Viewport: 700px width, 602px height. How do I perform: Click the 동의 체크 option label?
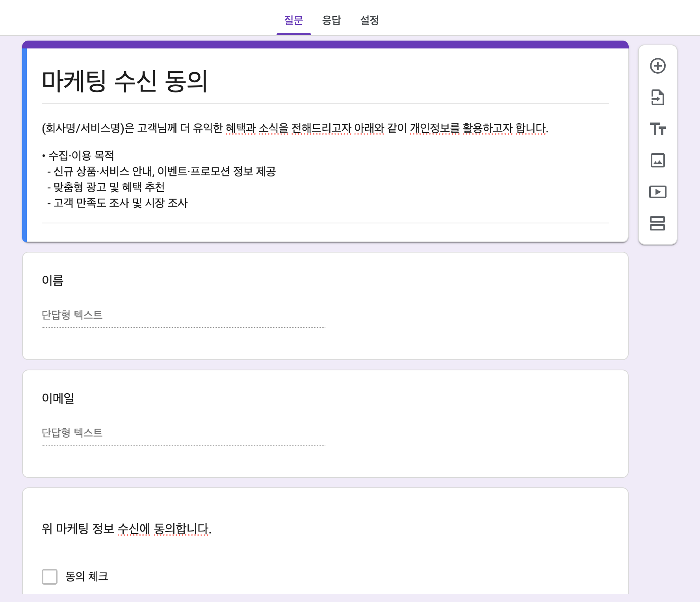(87, 576)
